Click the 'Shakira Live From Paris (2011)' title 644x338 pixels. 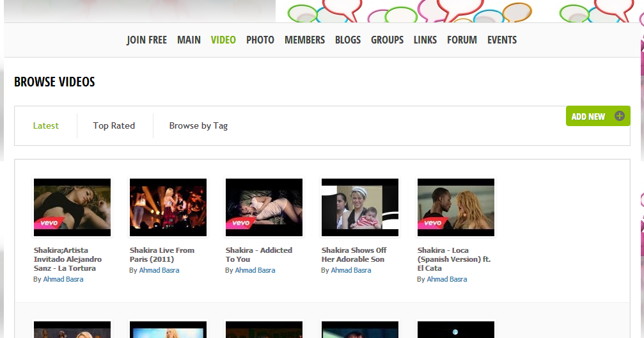point(162,255)
